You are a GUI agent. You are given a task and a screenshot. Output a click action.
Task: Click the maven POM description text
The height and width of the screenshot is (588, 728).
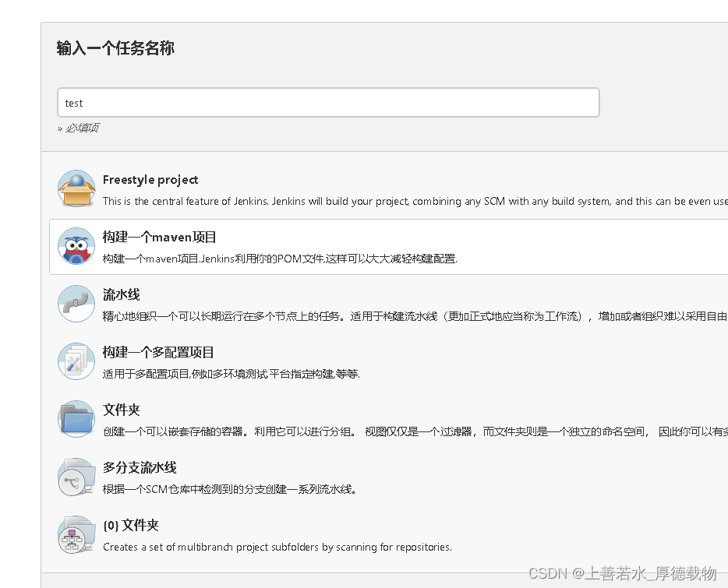click(x=280, y=259)
